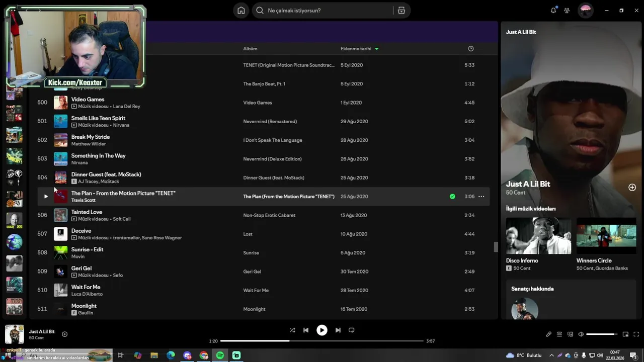Open more options for The Plan track
The height and width of the screenshot is (362, 644).
[x=481, y=197]
